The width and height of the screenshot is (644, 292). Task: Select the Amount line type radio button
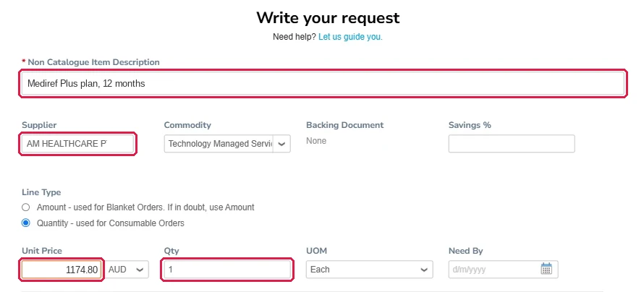pyautogui.click(x=26, y=207)
